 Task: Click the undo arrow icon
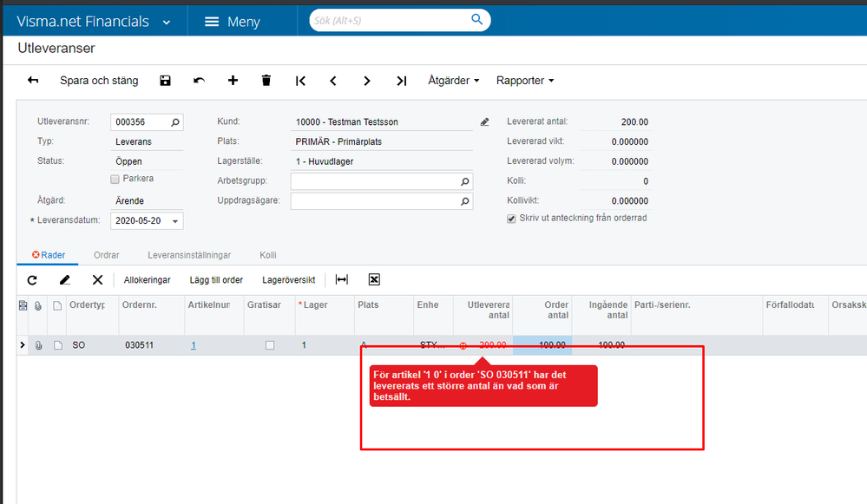[x=199, y=81]
